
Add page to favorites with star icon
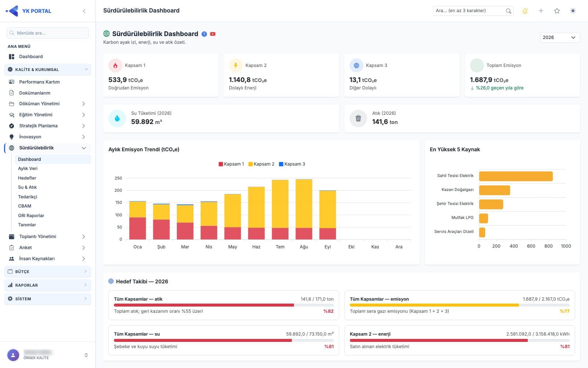[557, 11]
